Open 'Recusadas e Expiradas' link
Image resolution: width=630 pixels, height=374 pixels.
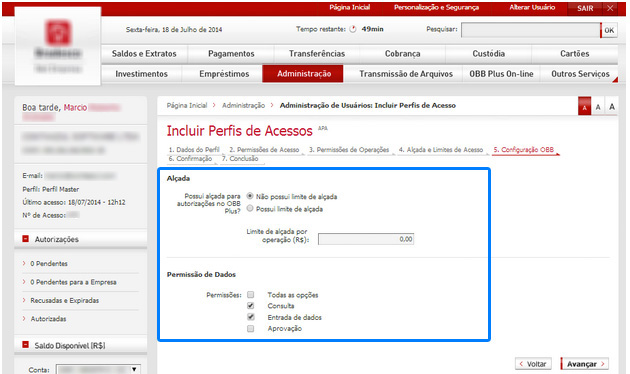64,300
